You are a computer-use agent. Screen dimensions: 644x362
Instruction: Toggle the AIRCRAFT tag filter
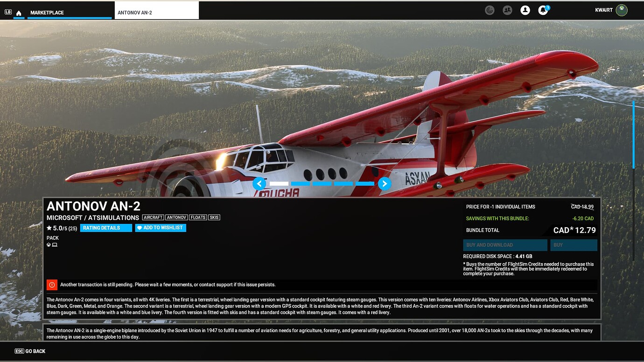[x=153, y=217]
